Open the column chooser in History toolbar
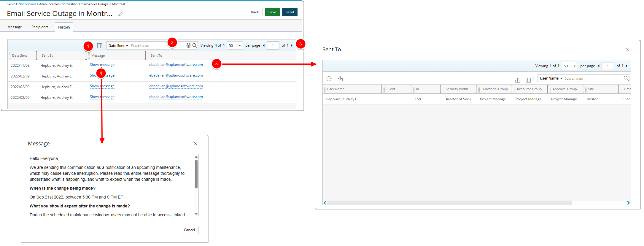644x246 pixels. 100,46
